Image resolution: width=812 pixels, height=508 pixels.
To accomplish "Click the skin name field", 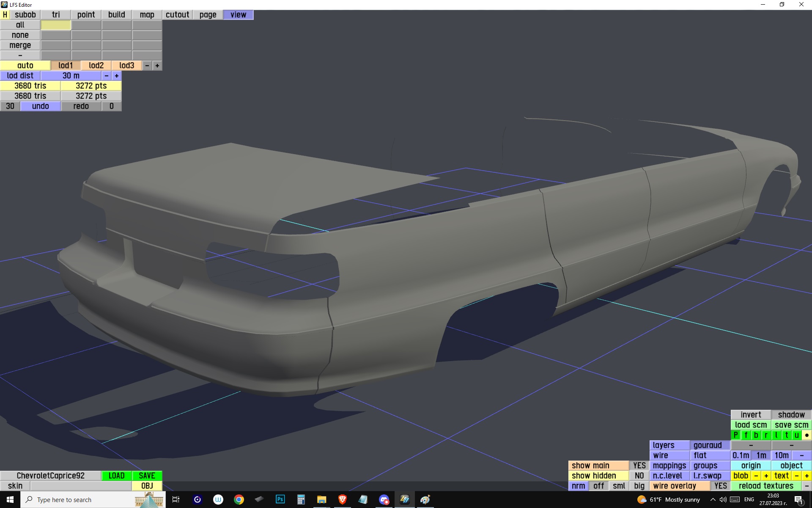I will 80,486.
